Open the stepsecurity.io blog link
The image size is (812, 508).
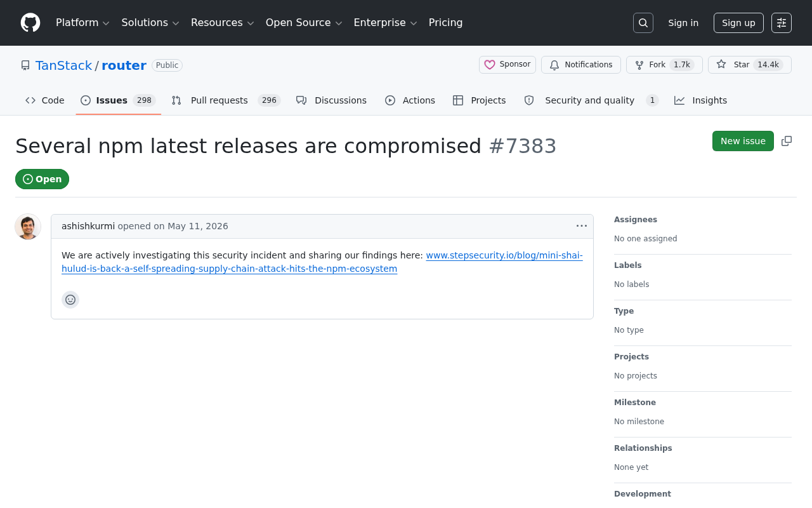[322, 262]
